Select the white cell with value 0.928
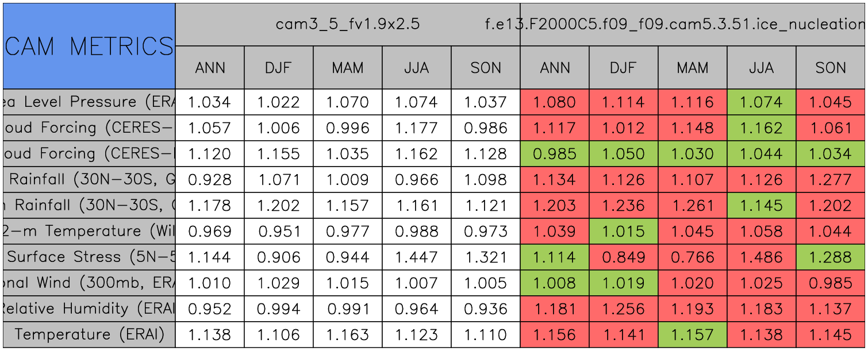Viewport: 868px width, 351px height. tap(209, 180)
